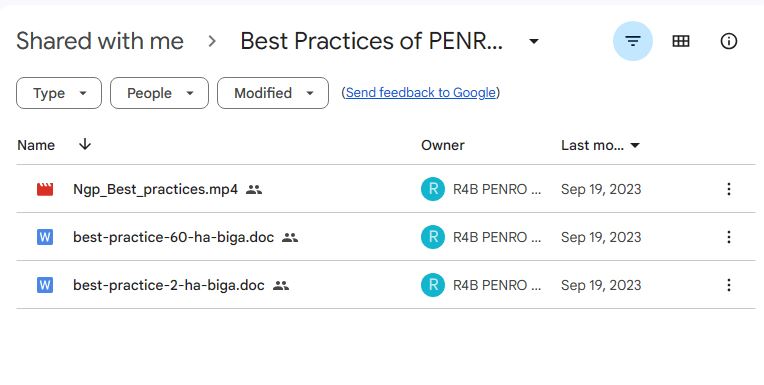Open more actions for best-practice-2-ha-biga.doc

click(728, 285)
